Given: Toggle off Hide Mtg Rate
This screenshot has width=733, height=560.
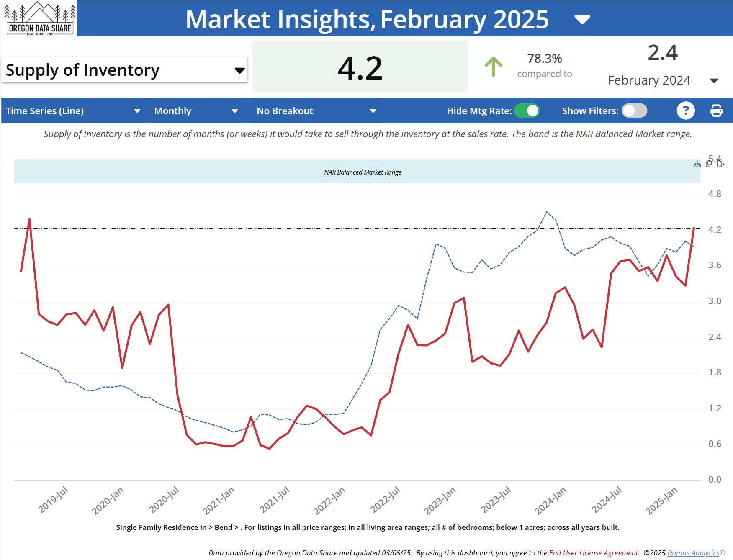Looking at the screenshot, I should coord(527,110).
